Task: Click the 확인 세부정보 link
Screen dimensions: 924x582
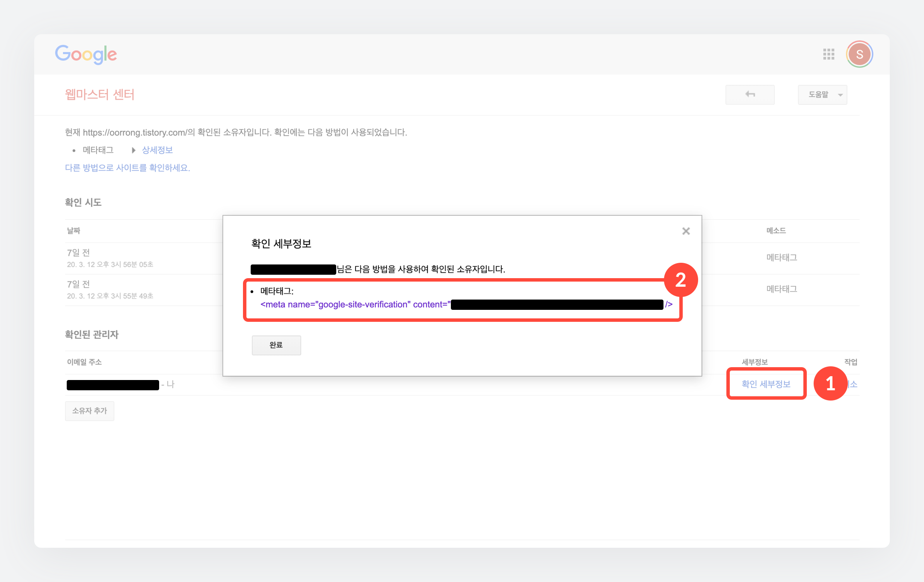Action: pyautogui.click(x=766, y=384)
